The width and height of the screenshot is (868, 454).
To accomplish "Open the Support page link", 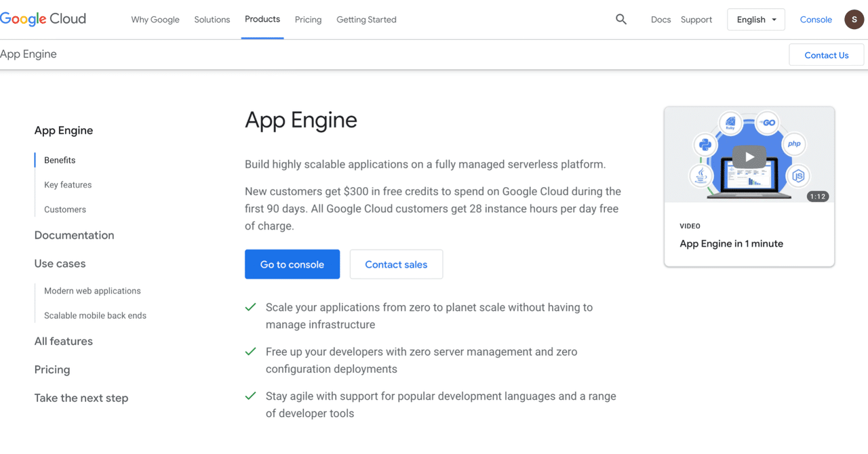I will coord(696,20).
